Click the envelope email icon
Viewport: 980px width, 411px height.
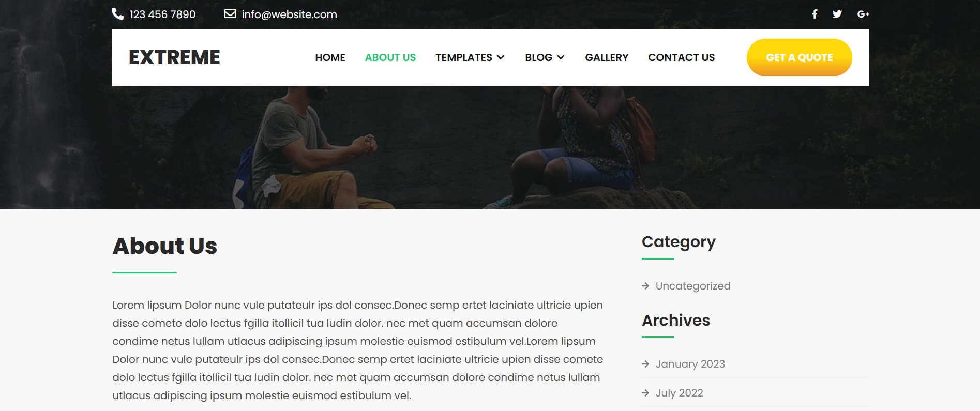click(x=230, y=13)
